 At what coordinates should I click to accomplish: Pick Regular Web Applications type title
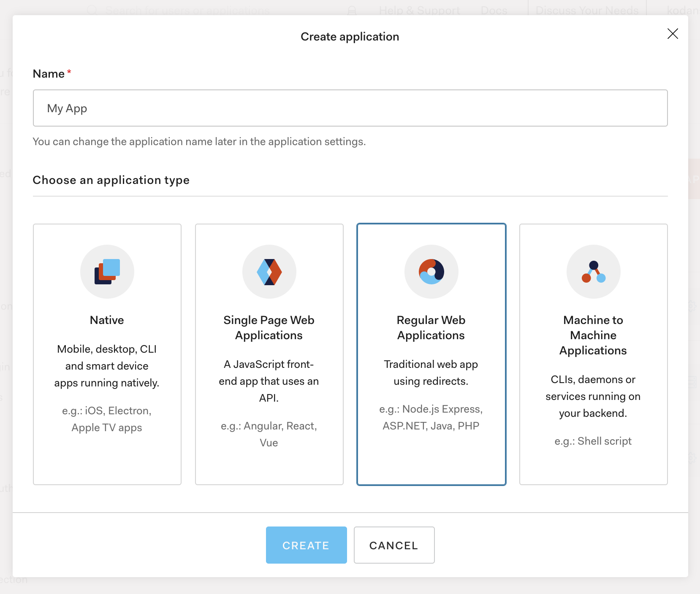431,328
